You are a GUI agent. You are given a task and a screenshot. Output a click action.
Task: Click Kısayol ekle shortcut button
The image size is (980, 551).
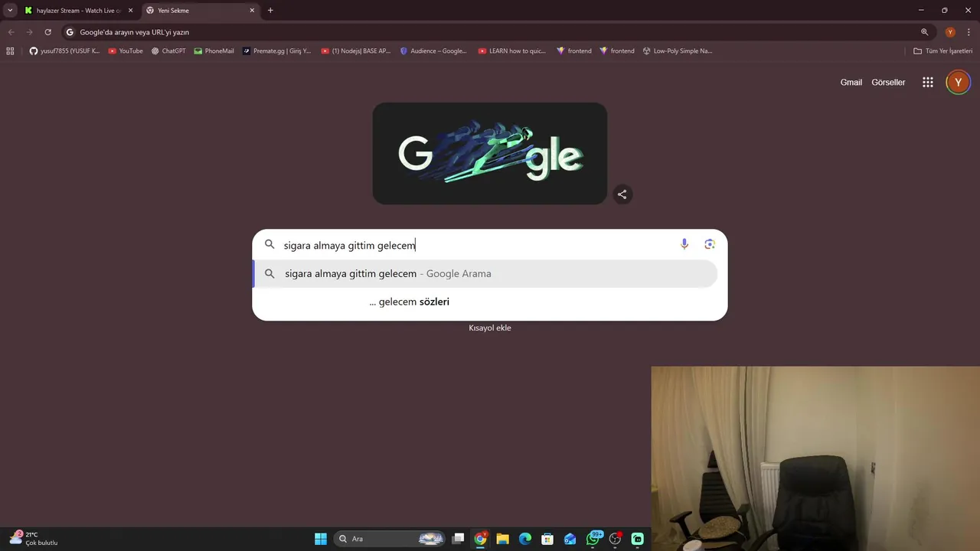pos(490,328)
